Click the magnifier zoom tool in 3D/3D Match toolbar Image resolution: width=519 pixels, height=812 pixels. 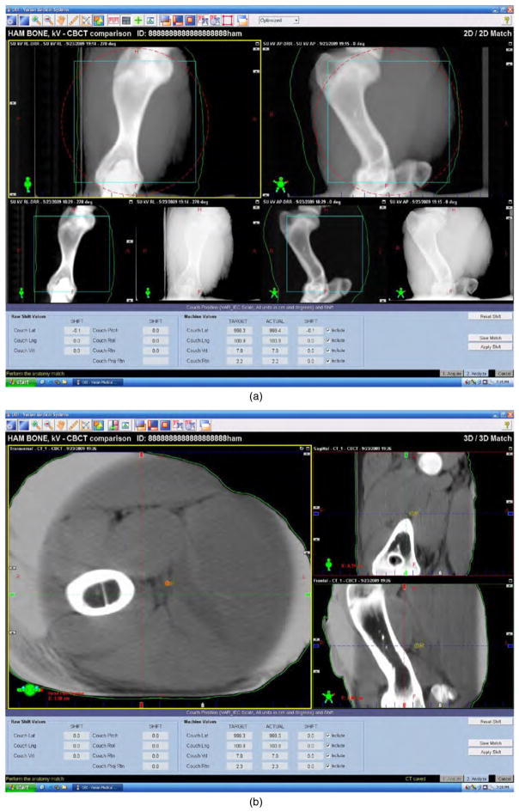pos(35,424)
